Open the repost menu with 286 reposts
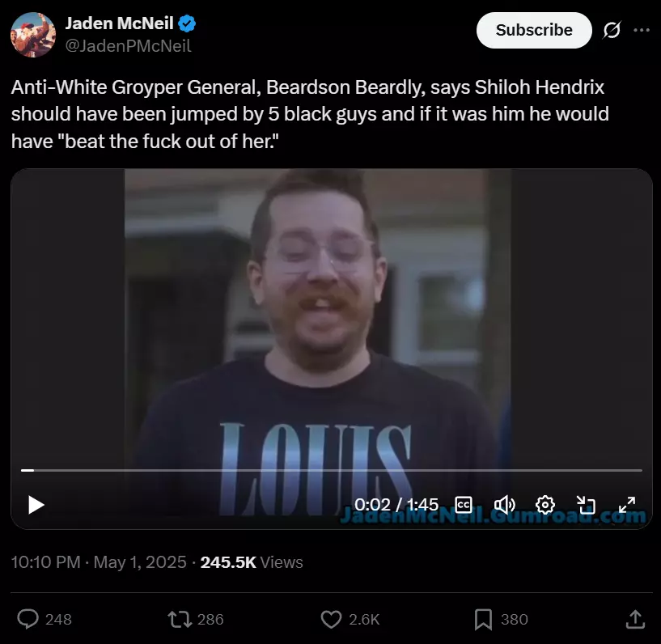Screen dimensions: 661x644 [180, 619]
